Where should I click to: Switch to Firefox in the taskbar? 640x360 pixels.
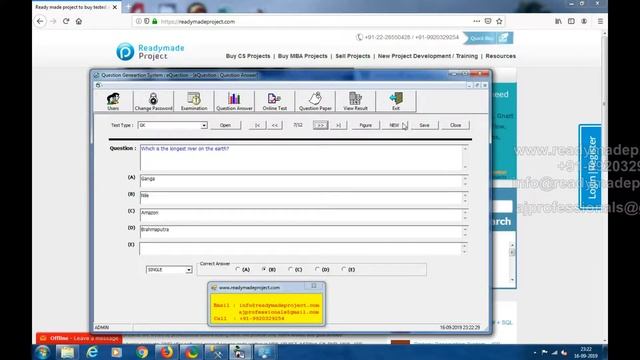tap(167, 352)
